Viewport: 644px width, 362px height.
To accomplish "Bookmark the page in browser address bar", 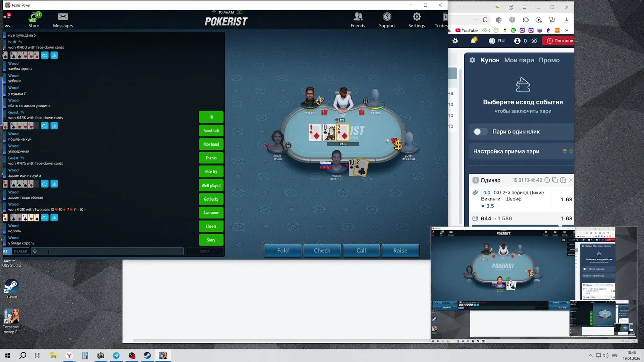I will pyautogui.click(x=485, y=20).
